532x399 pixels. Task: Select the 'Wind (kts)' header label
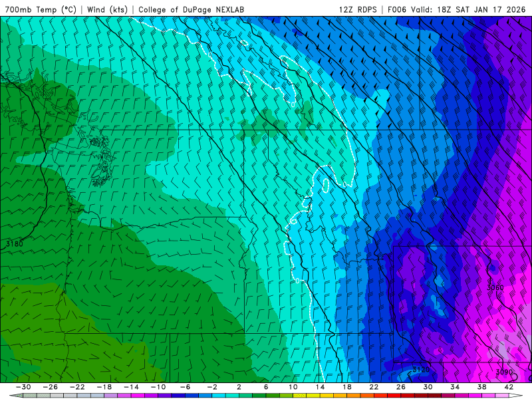tap(107, 9)
